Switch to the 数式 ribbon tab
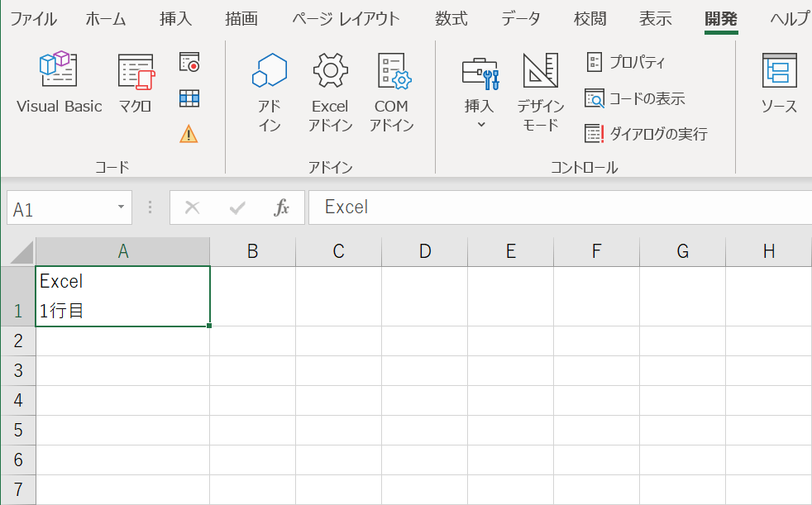The height and width of the screenshot is (505, 812). tap(450, 18)
